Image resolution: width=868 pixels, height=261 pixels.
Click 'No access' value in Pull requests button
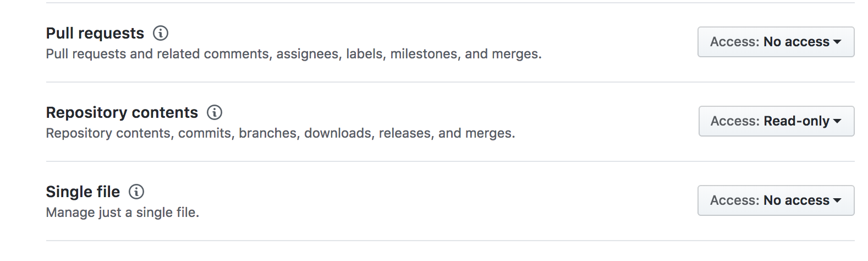796,42
